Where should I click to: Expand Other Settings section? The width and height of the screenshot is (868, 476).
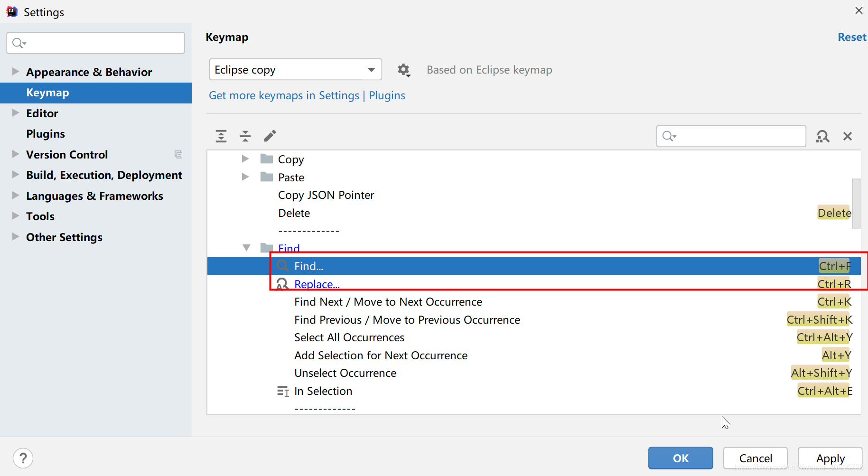click(x=16, y=237)
